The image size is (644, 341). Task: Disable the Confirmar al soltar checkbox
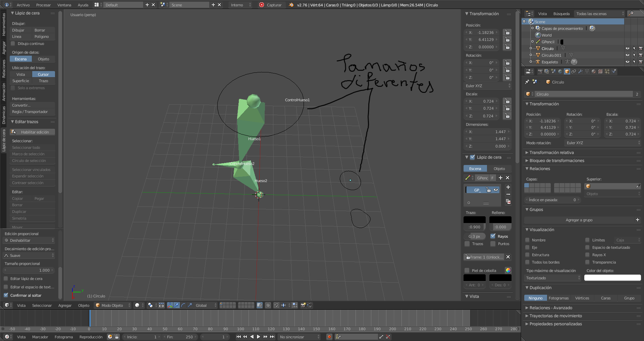tap(6, 295)
